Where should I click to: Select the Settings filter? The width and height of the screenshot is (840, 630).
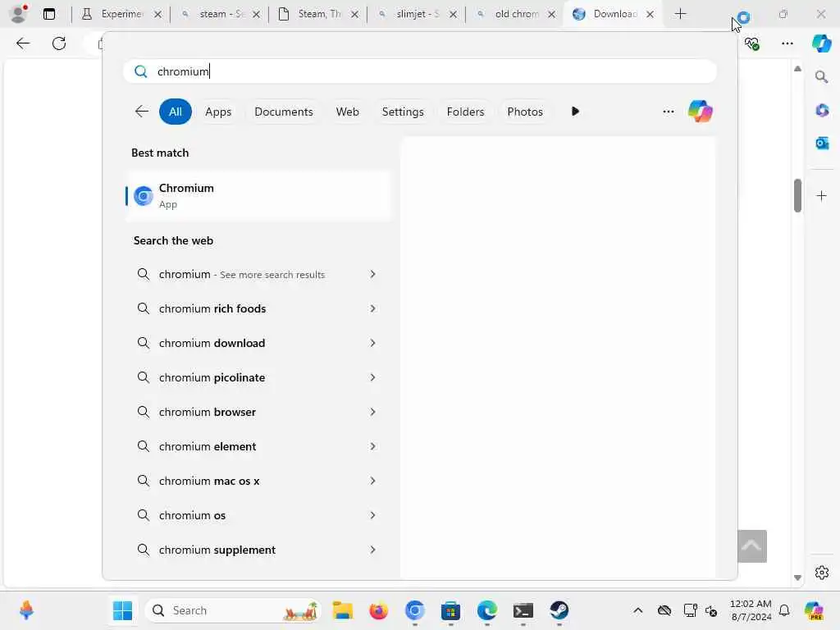pos(403,112)
